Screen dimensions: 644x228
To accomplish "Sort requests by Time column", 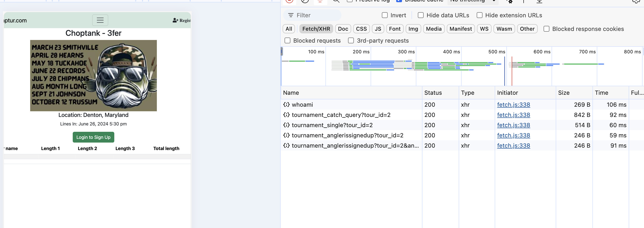I will point(611,93).
